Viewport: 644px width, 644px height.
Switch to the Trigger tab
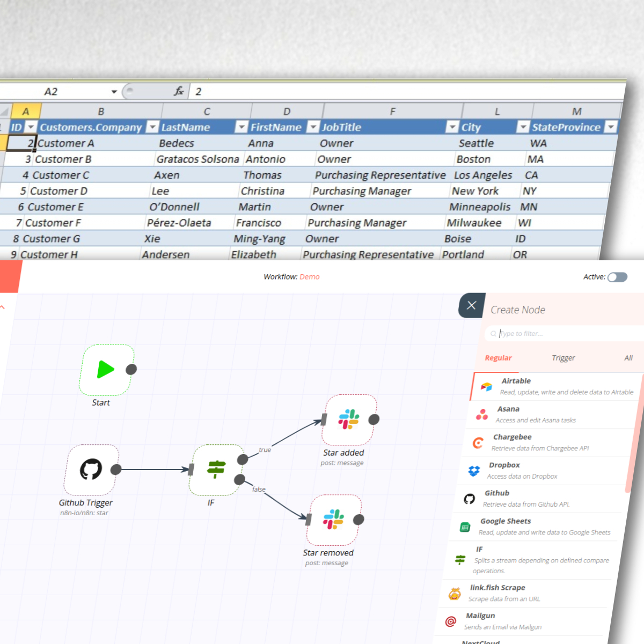563,358
